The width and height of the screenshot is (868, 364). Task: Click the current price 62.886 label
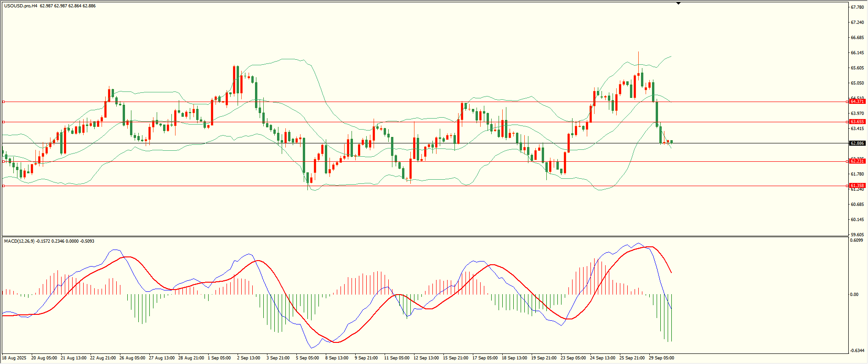[857, 143]
